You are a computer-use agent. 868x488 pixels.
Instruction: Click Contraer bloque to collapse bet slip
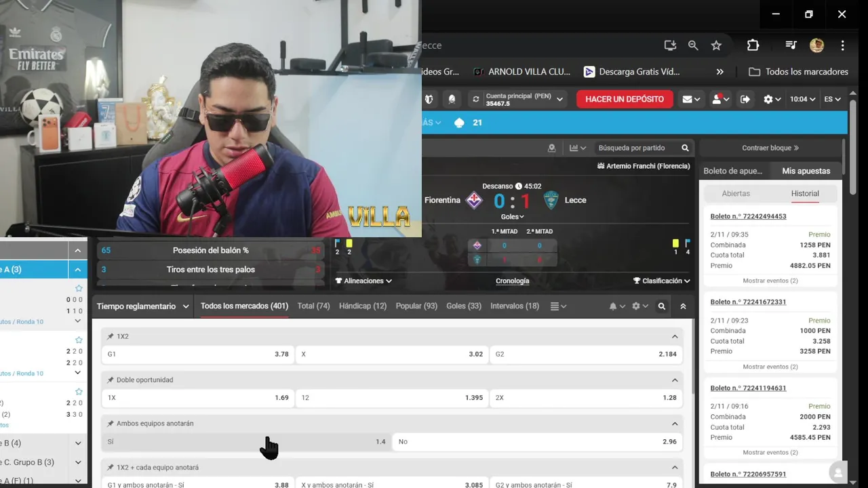770,148
